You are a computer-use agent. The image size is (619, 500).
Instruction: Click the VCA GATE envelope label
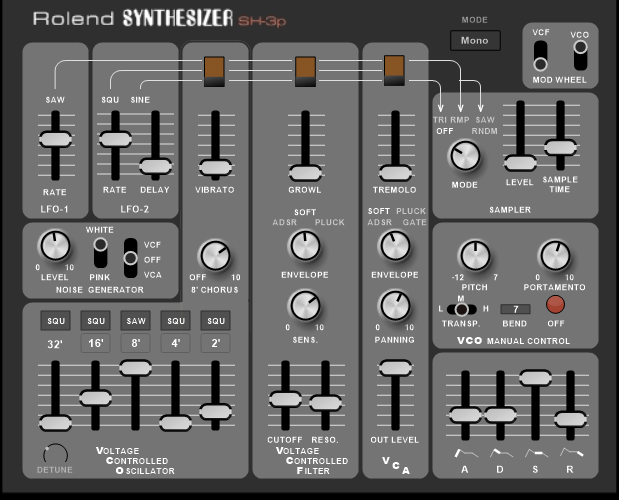pyautogui.click(x=415, y=222)
